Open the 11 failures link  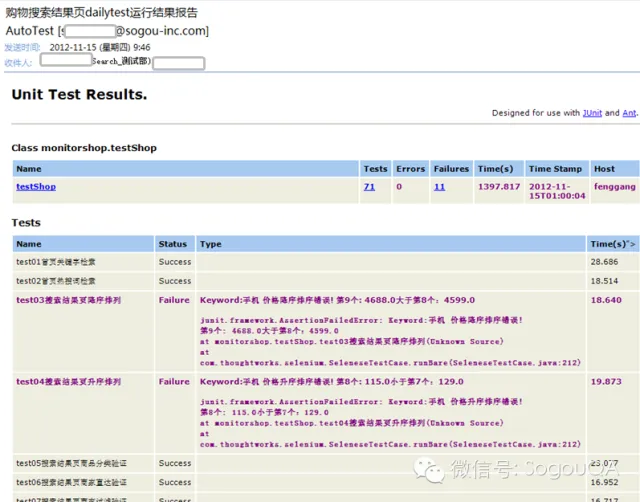(439, 187)
